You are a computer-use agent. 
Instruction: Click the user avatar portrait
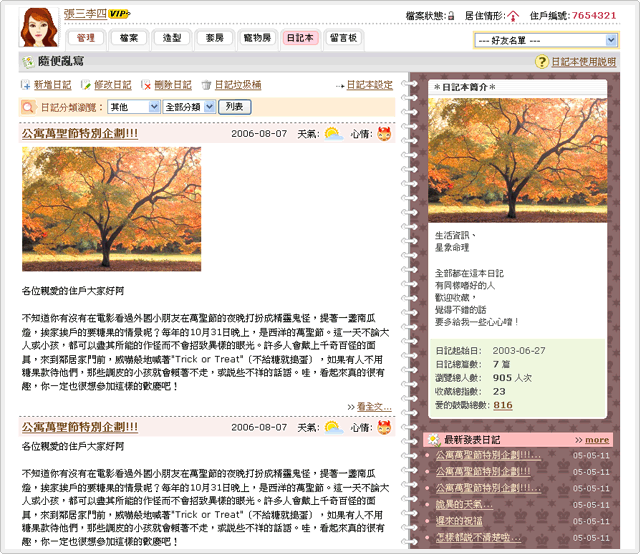click(x=39, y=27)
